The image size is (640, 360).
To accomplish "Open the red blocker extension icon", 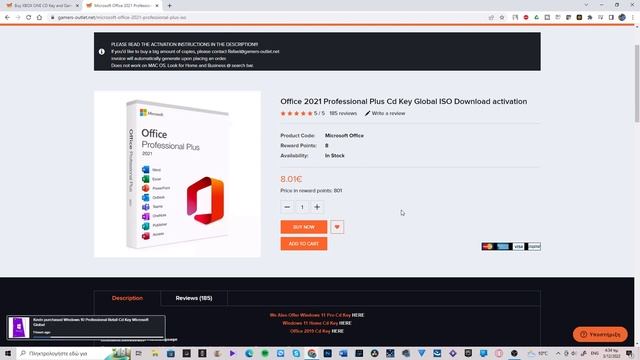I will click(526, 18).
